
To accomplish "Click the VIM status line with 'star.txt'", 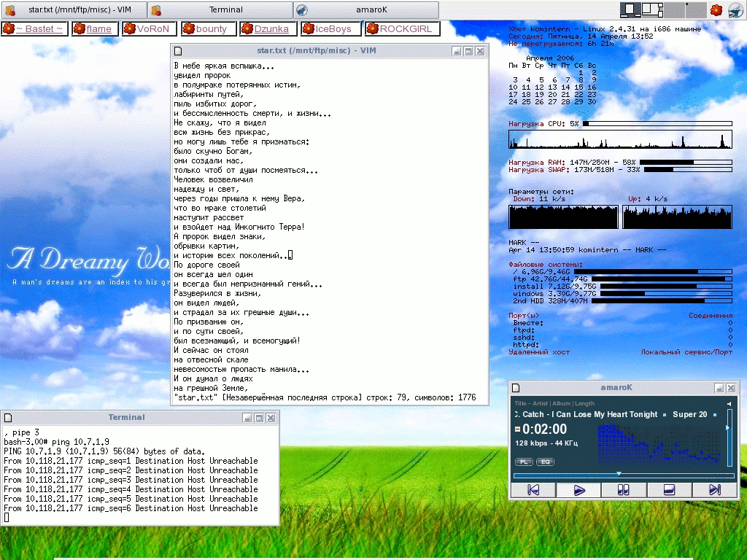I will click(x=325, y=397).
